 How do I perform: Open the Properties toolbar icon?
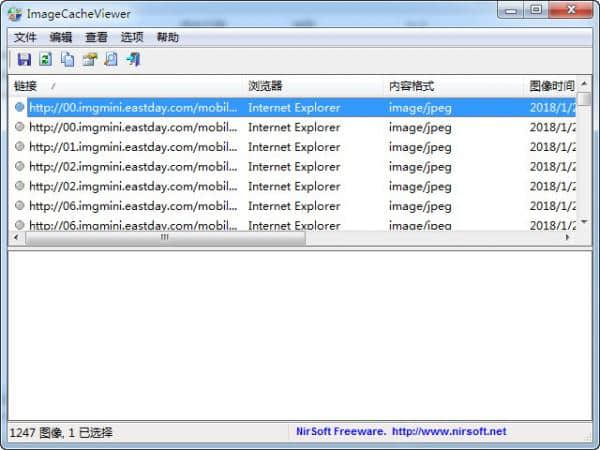pyautogui.click(x=90, y=60)
